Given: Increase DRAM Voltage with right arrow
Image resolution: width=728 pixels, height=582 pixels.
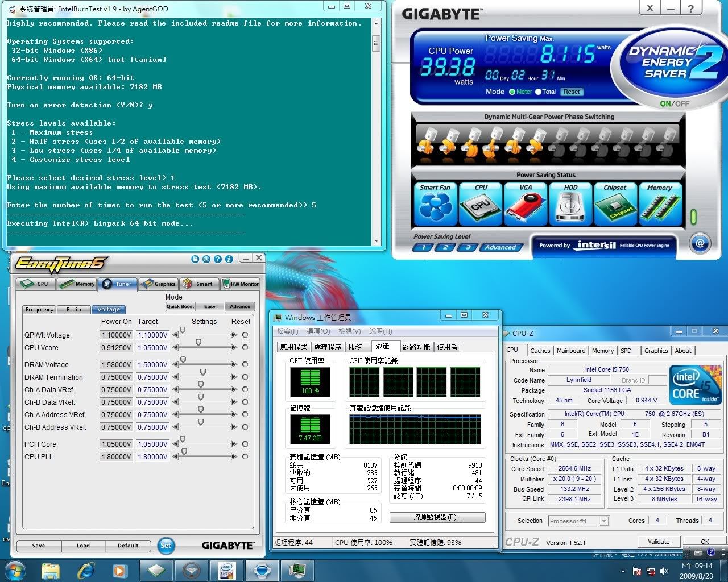Looking at the screenshot, I should [x=234, y=364].
